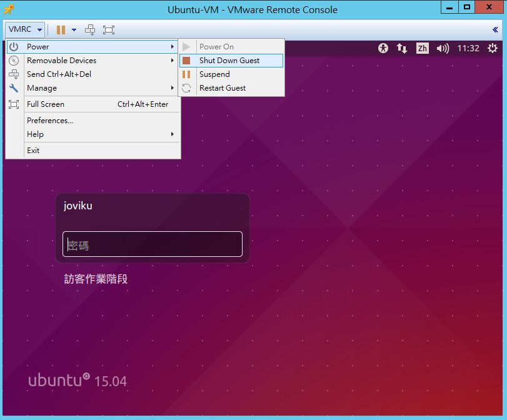Open the Power submenu

pos(38,46)
